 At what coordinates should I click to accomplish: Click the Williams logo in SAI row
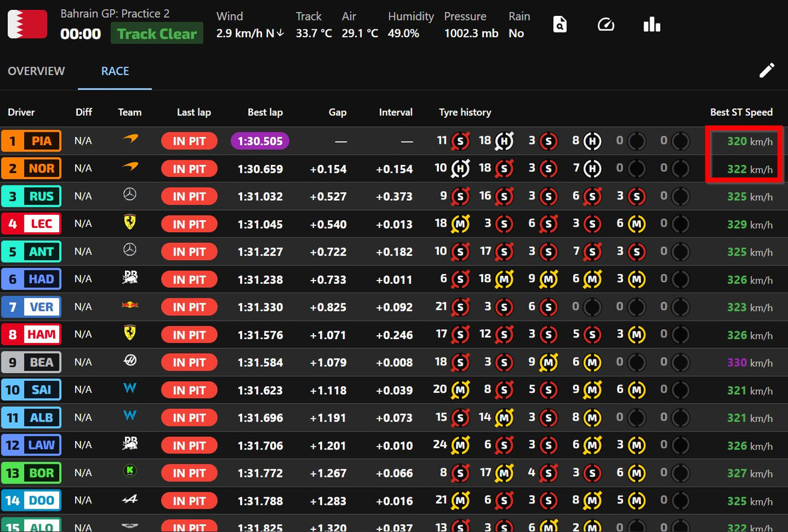[x=130, y=387]
